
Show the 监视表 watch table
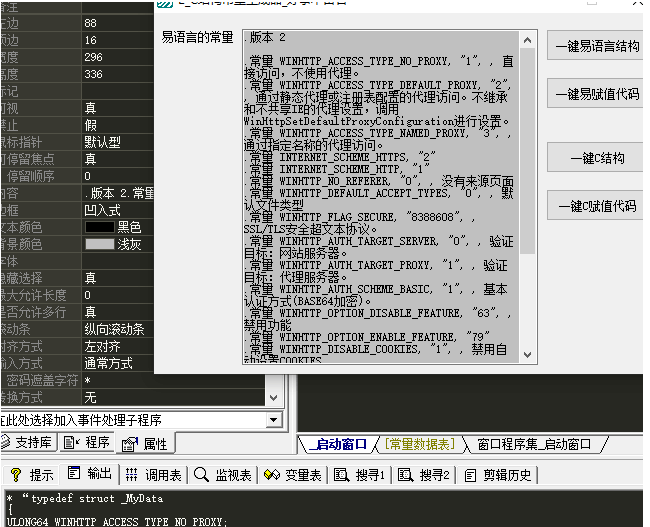coord(224,474)
